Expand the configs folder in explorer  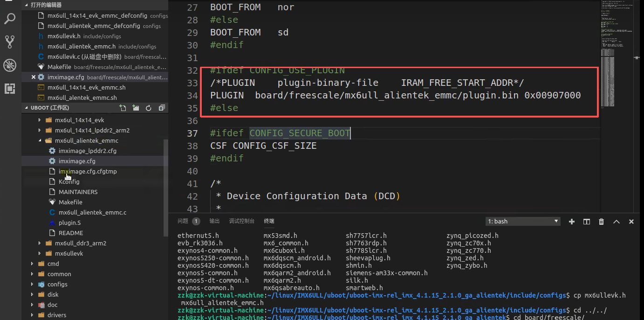(57, 284)
